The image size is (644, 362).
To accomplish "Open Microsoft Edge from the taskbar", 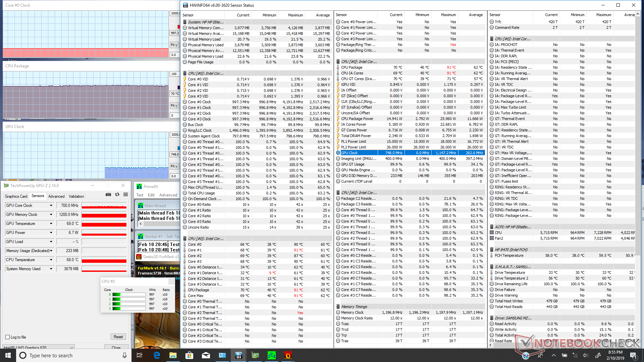I will [157, 355].
